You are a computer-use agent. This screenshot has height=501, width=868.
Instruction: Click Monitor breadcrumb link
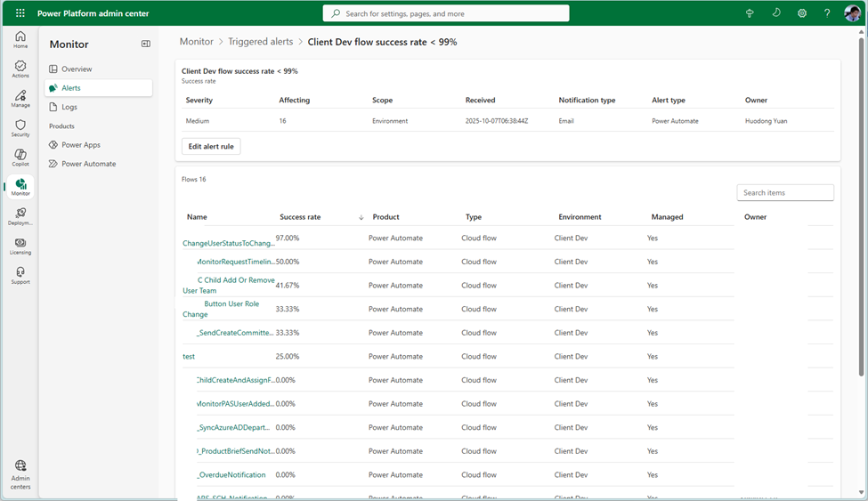pyautogui.click(x=196, y=42)
